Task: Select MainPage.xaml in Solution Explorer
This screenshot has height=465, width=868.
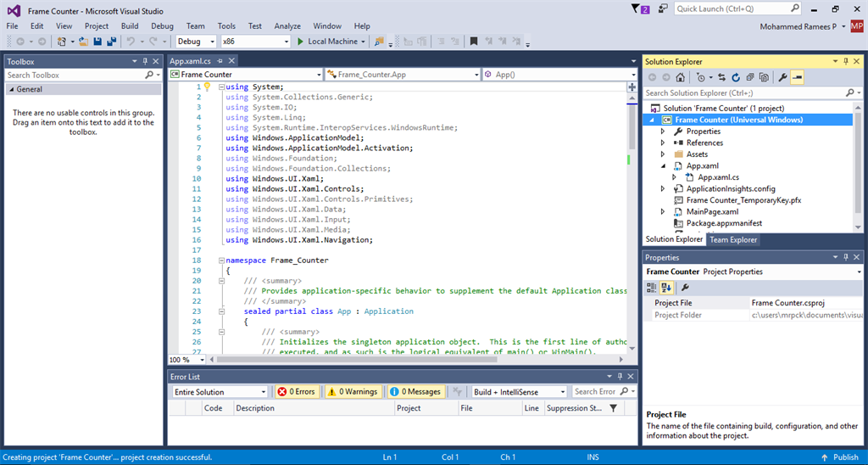Action: (711, 212)
